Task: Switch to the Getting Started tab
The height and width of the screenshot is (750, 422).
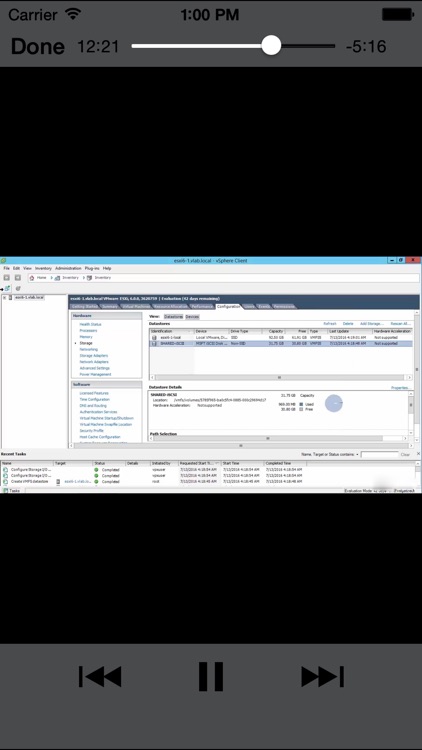Action: point(84,306)
